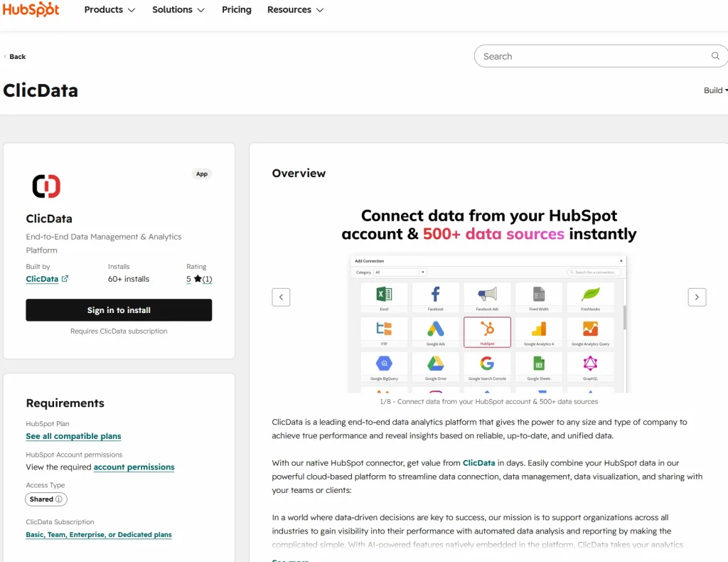Click the Requirements heading
This screenshot has height=562, width=728.
65,403
